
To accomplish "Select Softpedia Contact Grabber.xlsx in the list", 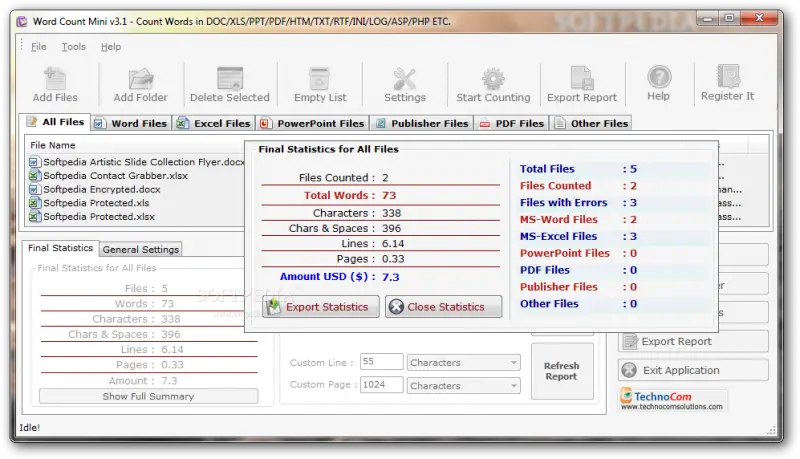I will (115, 175).
